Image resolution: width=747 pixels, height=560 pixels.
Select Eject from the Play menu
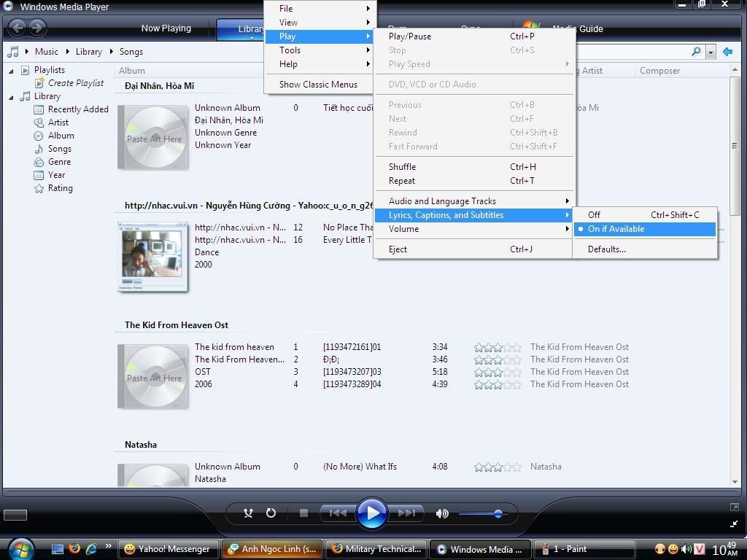point(398,249)
